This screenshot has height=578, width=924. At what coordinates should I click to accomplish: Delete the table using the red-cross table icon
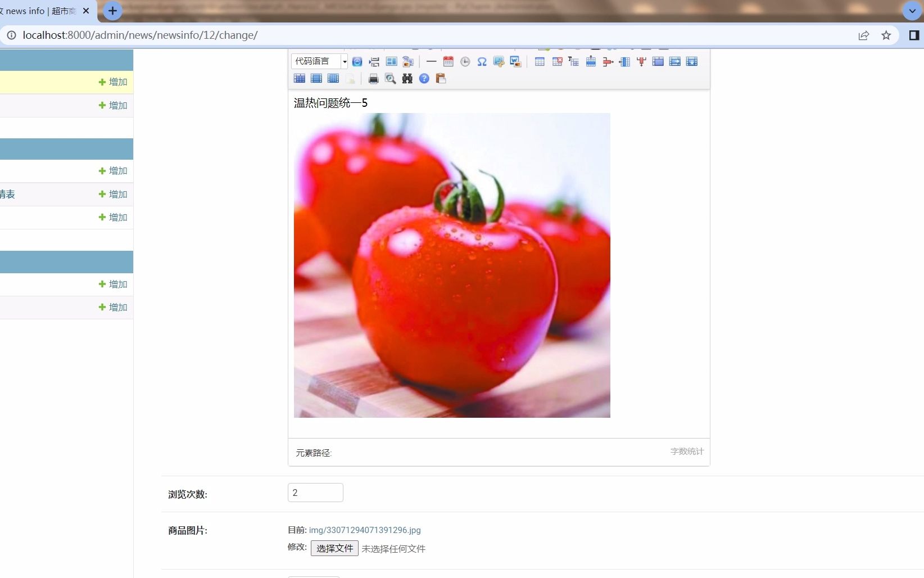557,61
